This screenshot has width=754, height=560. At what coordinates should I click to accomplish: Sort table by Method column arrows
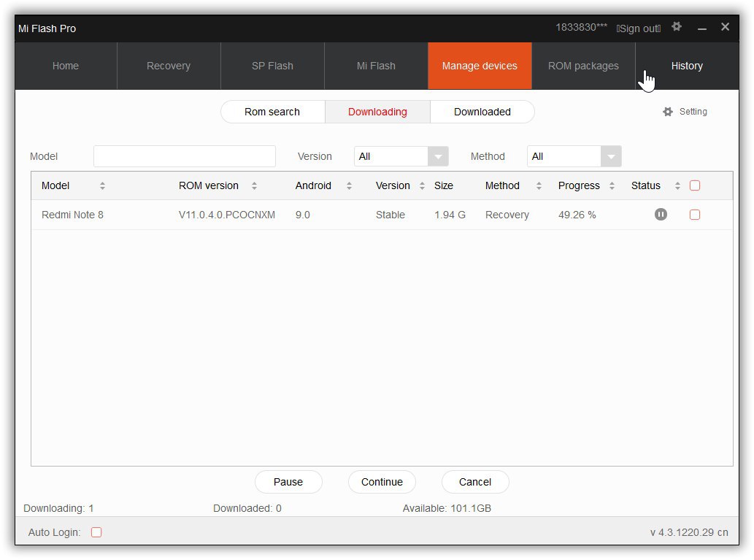[539, 185]
